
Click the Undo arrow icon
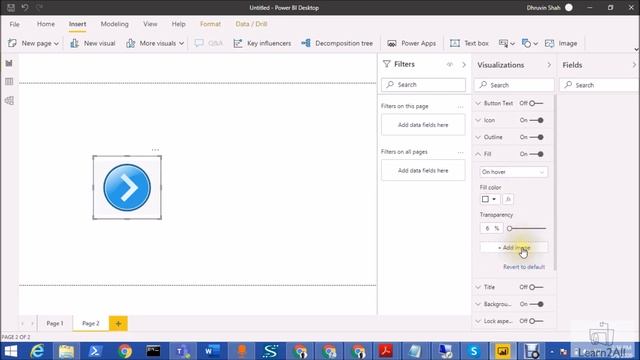pyautogui.click(x=25, y=7)
